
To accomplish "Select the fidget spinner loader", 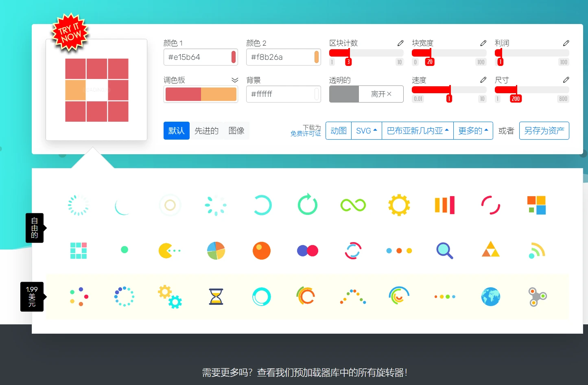I will click(537, 297).
